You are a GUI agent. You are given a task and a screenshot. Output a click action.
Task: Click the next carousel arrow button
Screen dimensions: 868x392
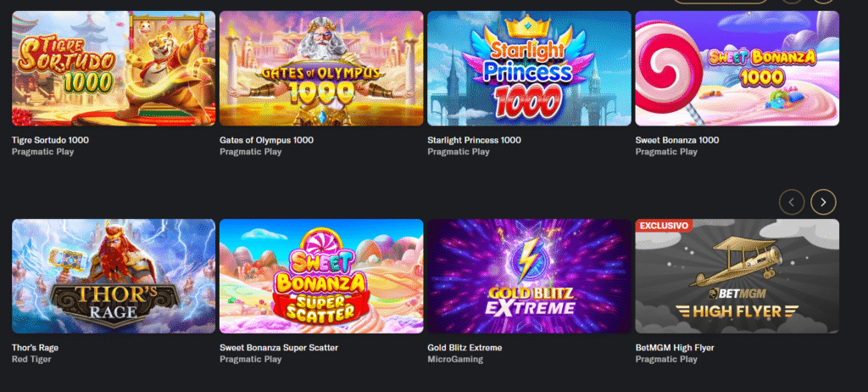coord(823,203)
